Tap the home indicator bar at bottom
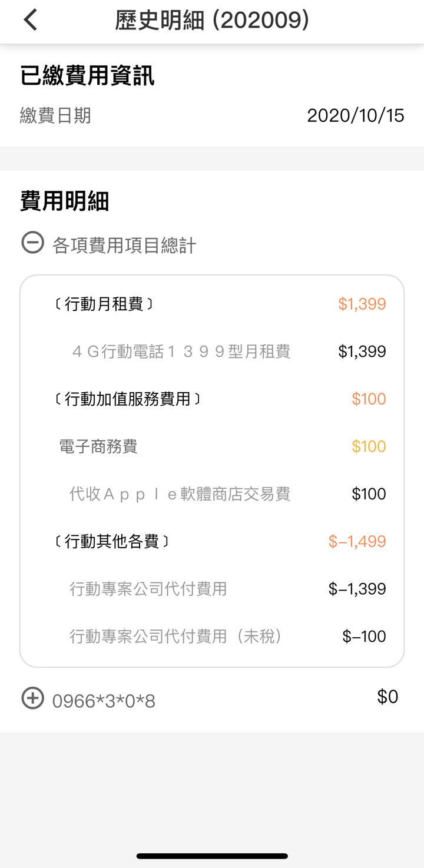Screen dimensions: 424x868 [212, 856]
